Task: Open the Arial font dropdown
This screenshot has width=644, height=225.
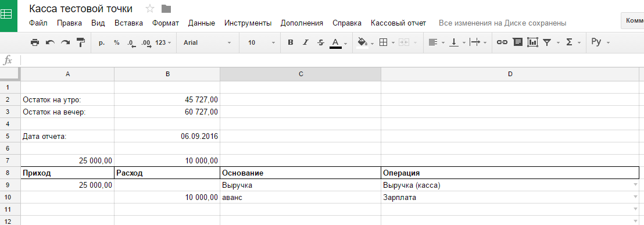Action: point(207,42)
